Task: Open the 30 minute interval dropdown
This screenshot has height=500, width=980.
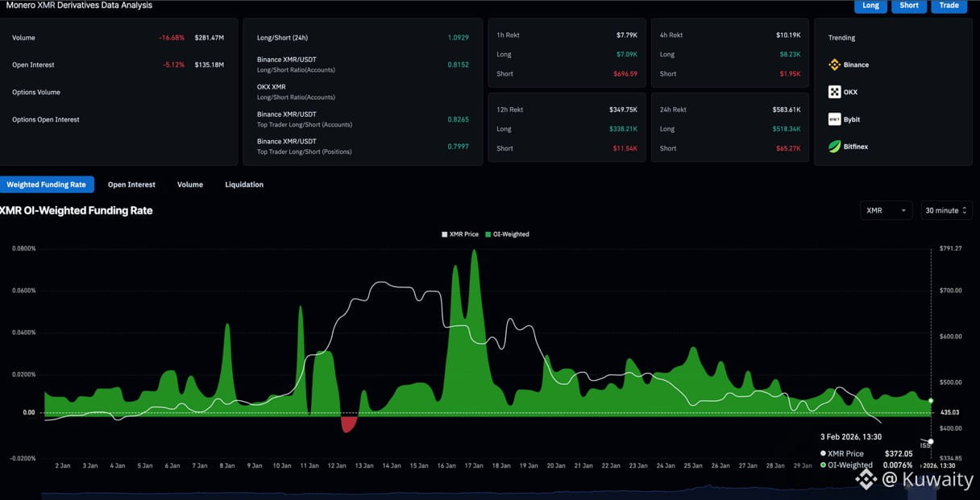Action: click(x=946, y=210)
